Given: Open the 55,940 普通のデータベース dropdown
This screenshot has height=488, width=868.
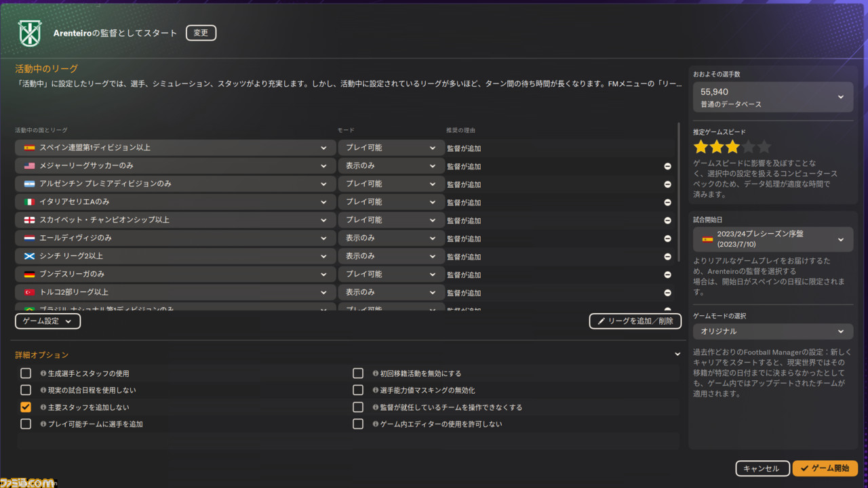Looking at the screenshot, I should pyautogui.click(x=773, y=97).
